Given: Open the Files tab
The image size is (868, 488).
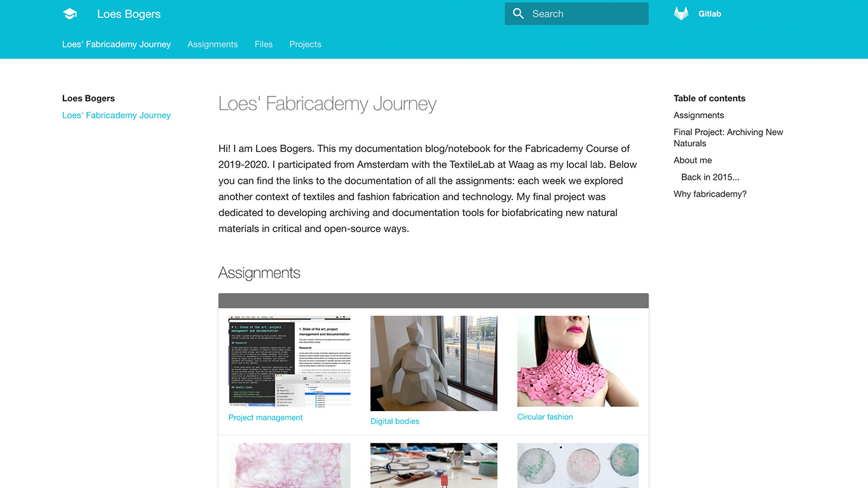Looking at the screenshot, I should (264, 44).
